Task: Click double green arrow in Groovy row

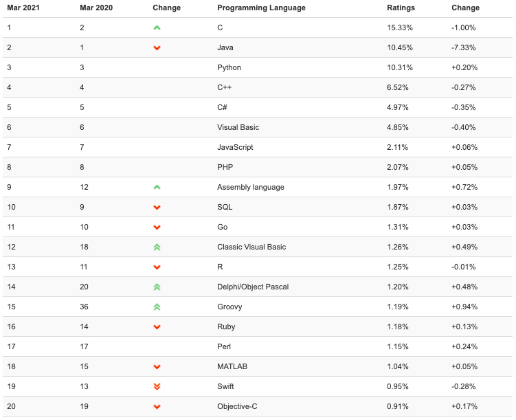Action: 157,307
